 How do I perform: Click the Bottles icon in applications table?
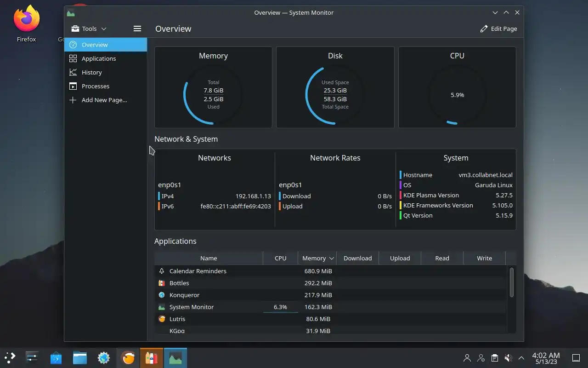coord(162,283)
